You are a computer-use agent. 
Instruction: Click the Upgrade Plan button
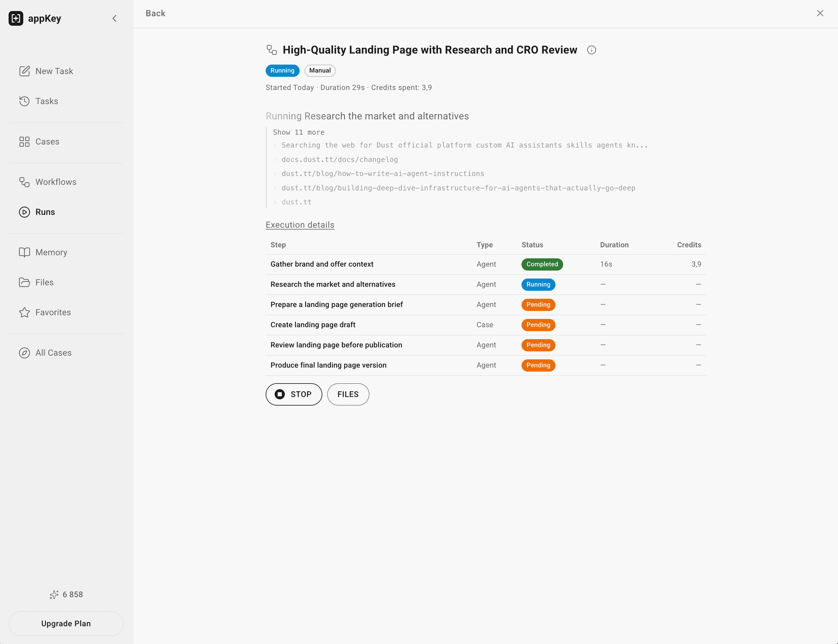pyautogui.click(x=66, y=624)
